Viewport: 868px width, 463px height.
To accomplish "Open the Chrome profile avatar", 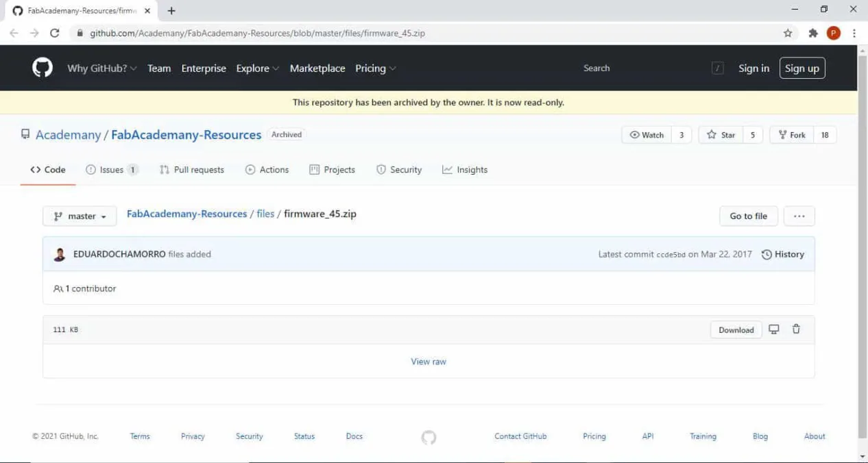I will pyautogui.click(x=834, y=33).
